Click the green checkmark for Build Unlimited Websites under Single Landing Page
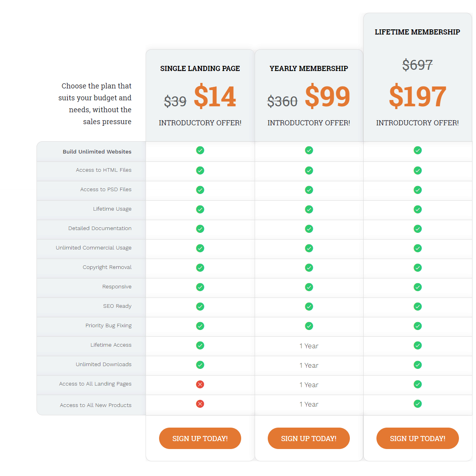Image resolution: width=476 pixels, height=476 pixels. [200, 150]
